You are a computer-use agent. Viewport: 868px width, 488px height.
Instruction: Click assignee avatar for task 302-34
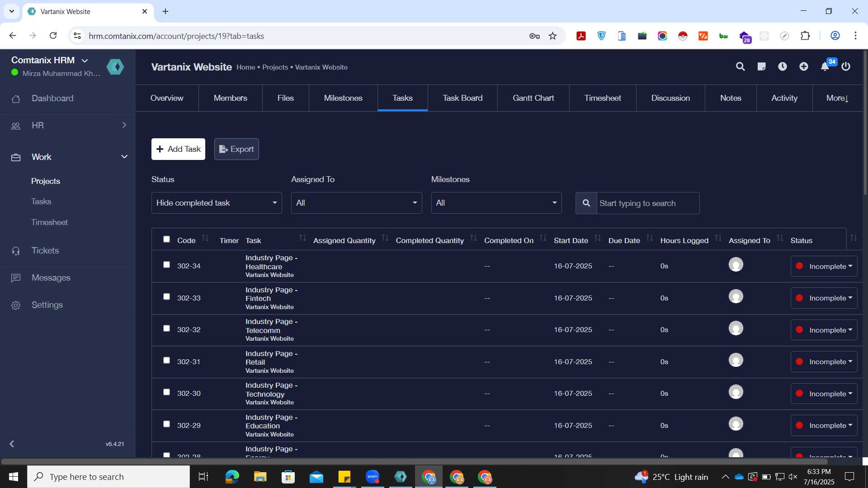(x=736, y=264)
